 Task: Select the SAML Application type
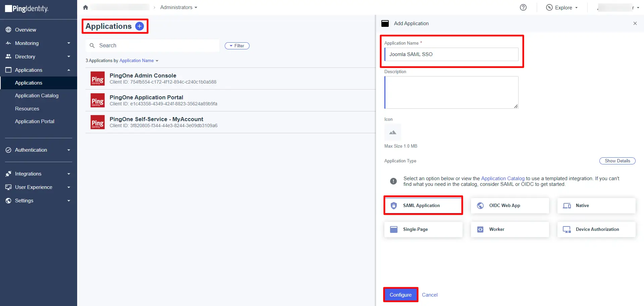[x=423, y=206]
